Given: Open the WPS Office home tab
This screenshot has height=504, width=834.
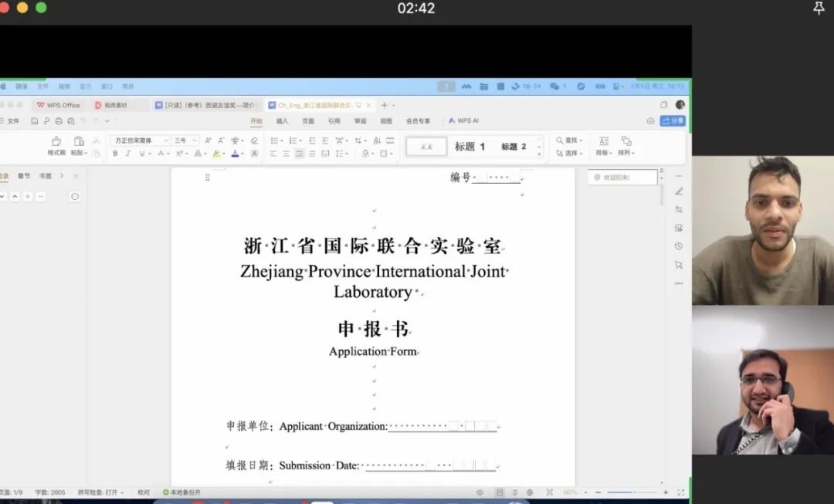Looking at the screenshot, I should pos(58,105).
